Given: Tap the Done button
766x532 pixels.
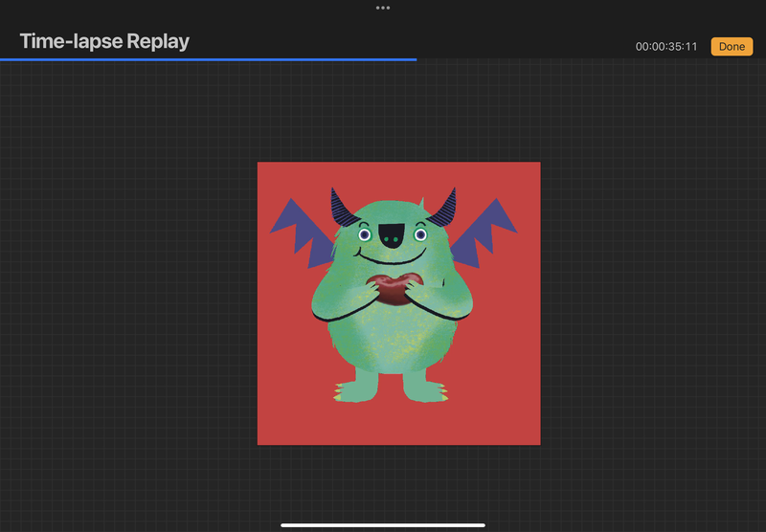Looking at the screenshot, I should pos(732,46).
